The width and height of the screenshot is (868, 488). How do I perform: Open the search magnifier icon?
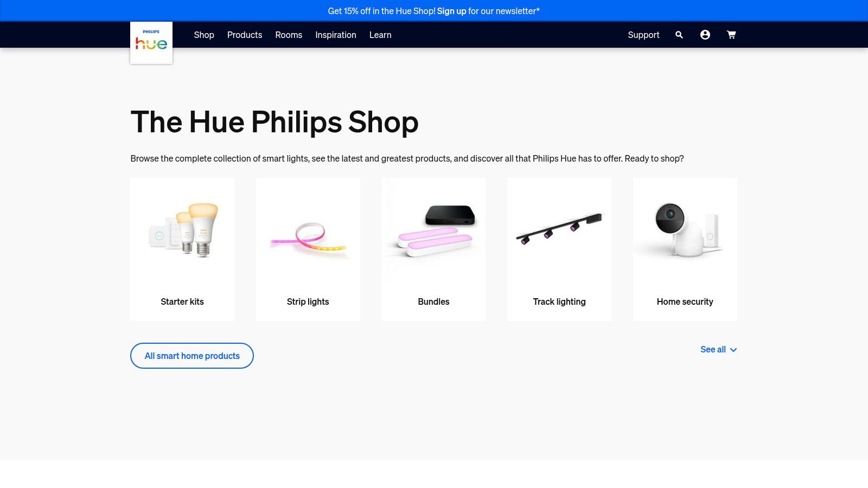pos(679,35)
